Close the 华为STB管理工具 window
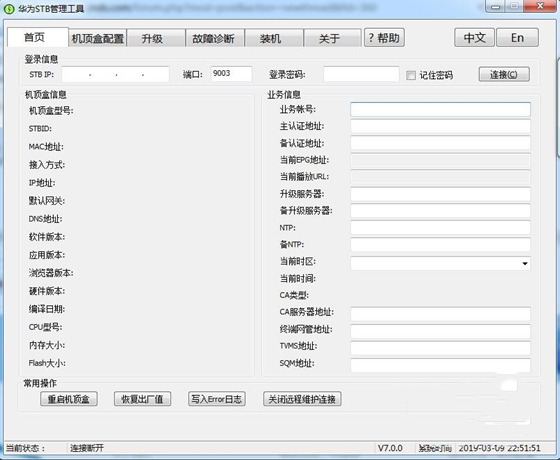560x460 pixels. [x=541, y=6]
